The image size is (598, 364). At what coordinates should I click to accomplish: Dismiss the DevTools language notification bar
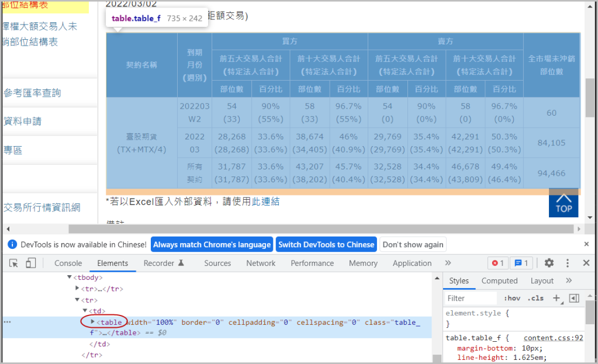pos(586,244)
